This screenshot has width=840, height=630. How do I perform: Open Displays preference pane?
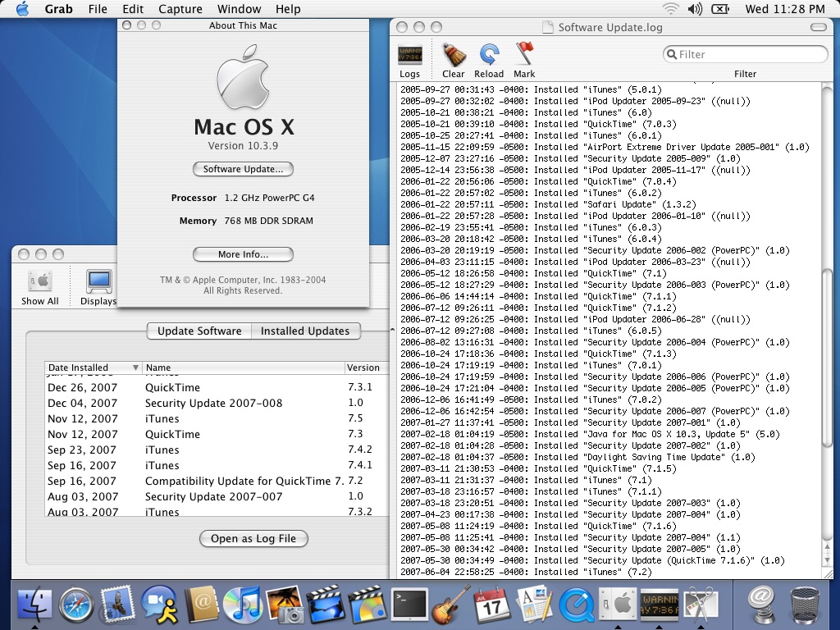pos(99,287)
